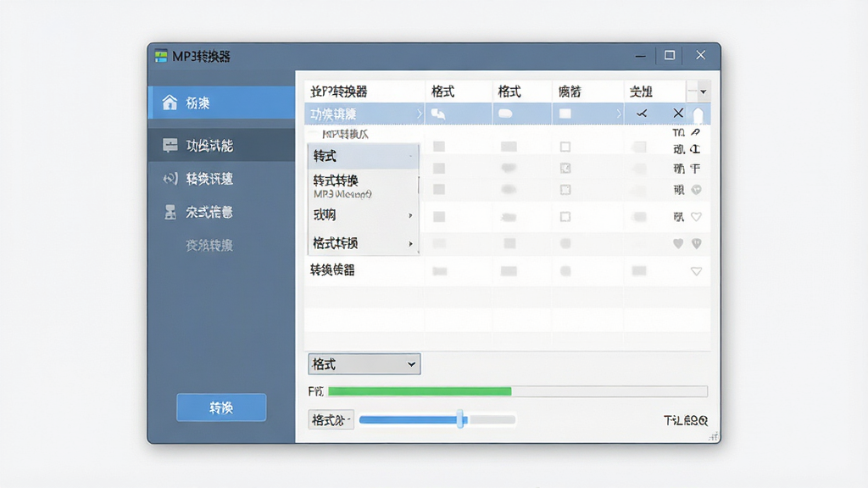Click the chat-bubble icon in the highlighted row
Image resolution: width=868 pixels, height=488 pixels.
click(438, 114)
